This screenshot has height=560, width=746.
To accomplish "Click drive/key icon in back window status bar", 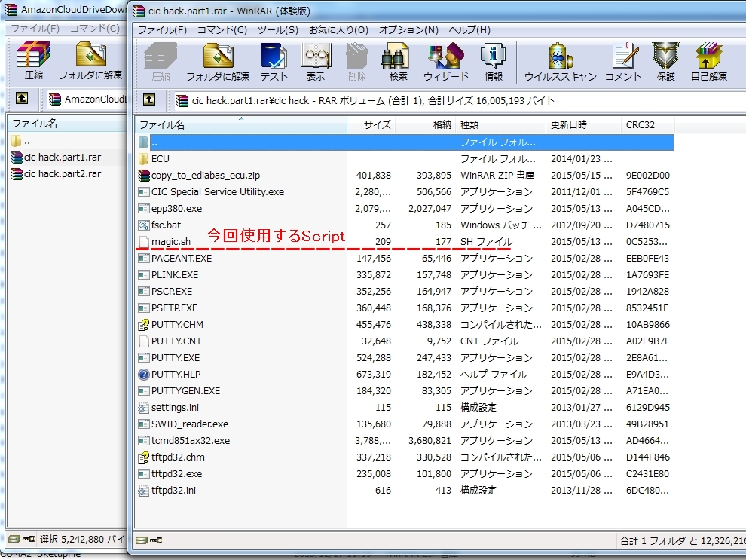I will 21,539.
